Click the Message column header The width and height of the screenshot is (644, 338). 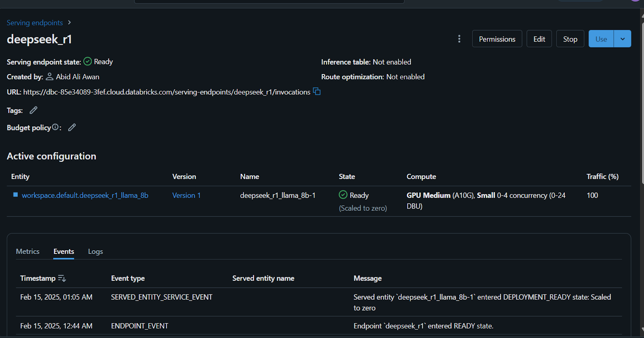(x=367, y=278)
